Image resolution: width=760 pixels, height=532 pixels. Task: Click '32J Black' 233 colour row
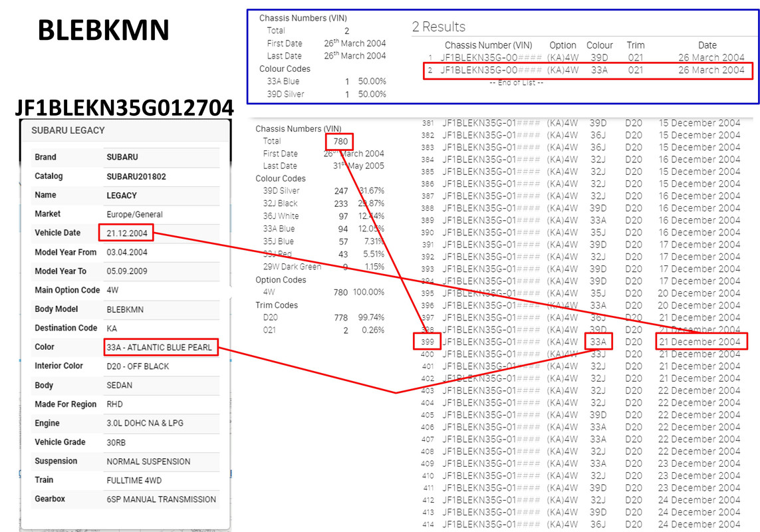(x=323, y=203)
